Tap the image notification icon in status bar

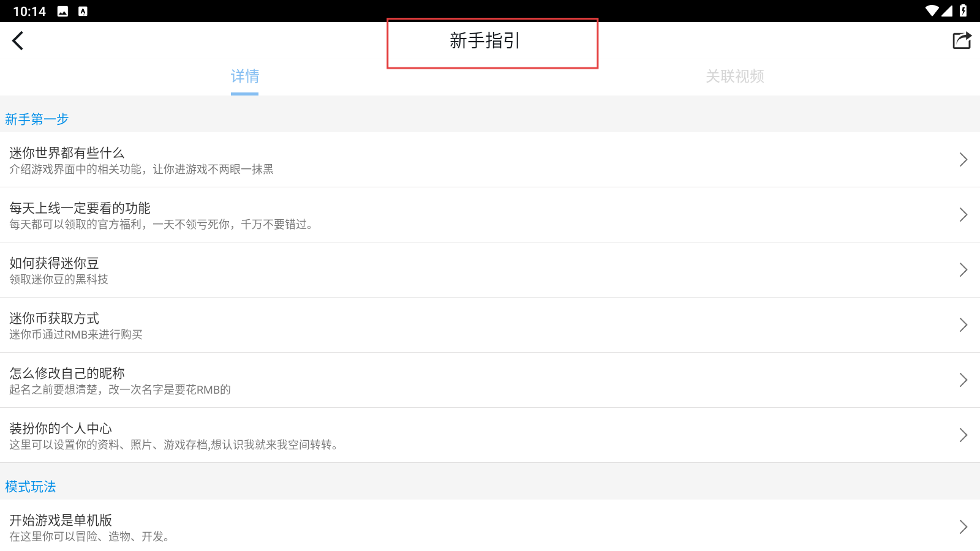coord(62,11)
